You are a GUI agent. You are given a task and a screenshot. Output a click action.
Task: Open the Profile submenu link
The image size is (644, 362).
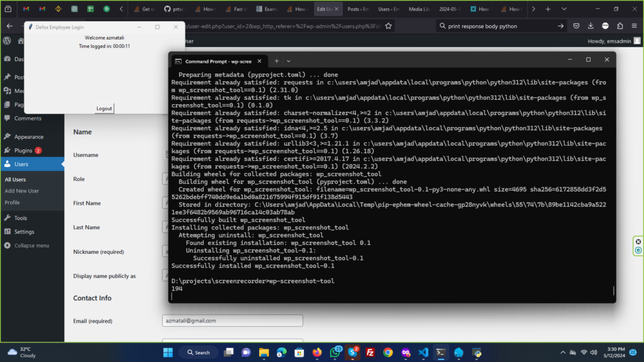click(x=12, y=202)
